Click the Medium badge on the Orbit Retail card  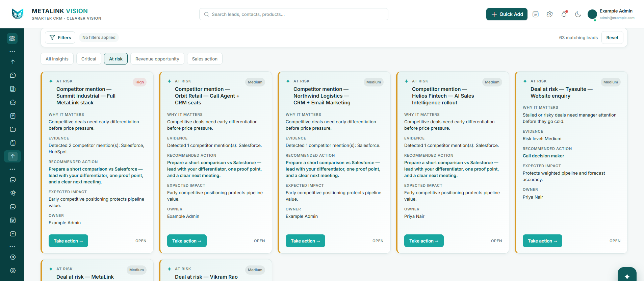[x=255, y=82]
